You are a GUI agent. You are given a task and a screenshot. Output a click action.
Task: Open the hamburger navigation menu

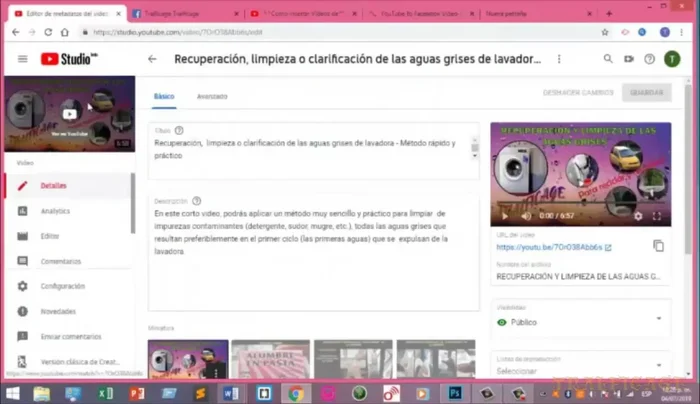22,59
